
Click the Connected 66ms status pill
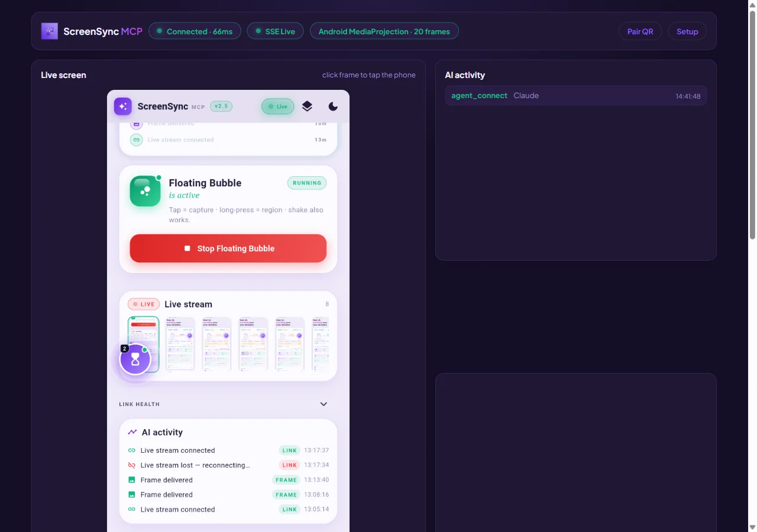click(x=195, y=31)
